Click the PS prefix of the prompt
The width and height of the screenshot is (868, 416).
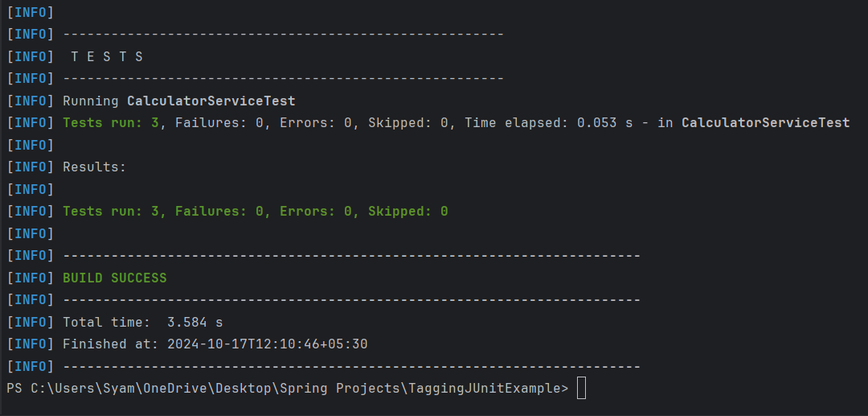point(14,389)
